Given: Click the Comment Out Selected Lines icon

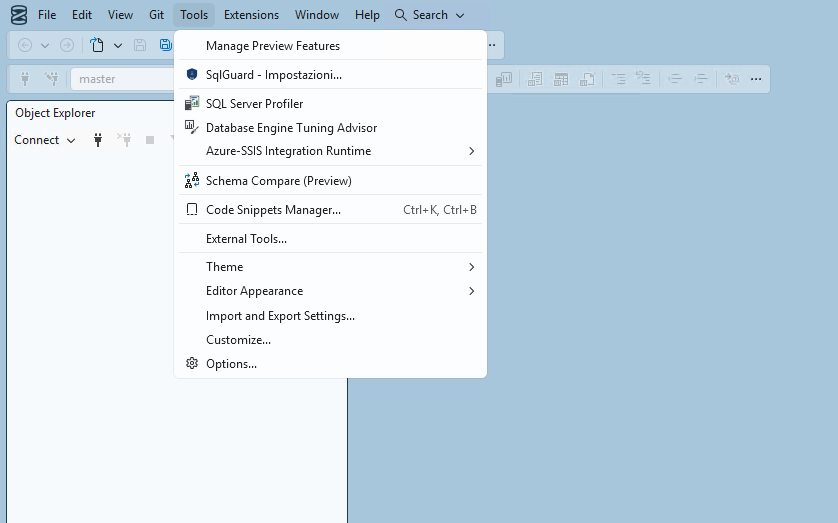Looking at the screenshot, I should pyautogui.click(x=618, y=79).
